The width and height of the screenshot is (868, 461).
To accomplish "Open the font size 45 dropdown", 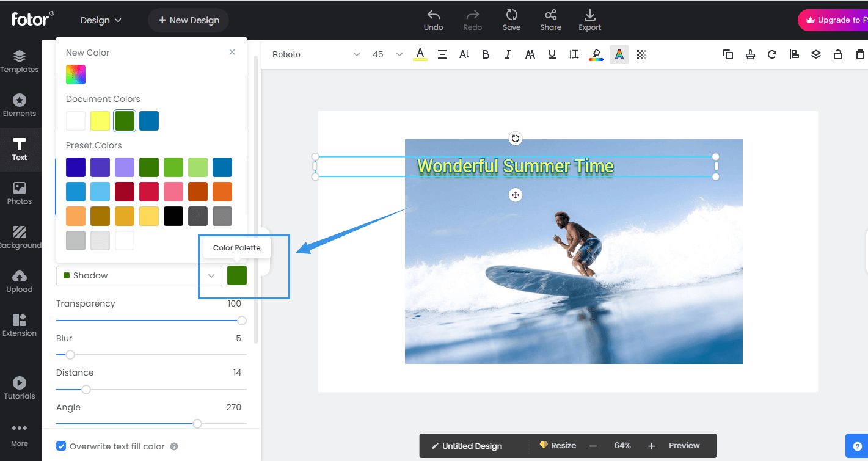I will [386, 54].
